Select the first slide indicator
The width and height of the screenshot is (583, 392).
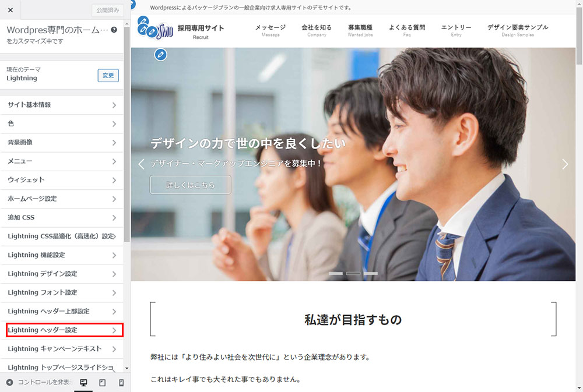(336, 273)
